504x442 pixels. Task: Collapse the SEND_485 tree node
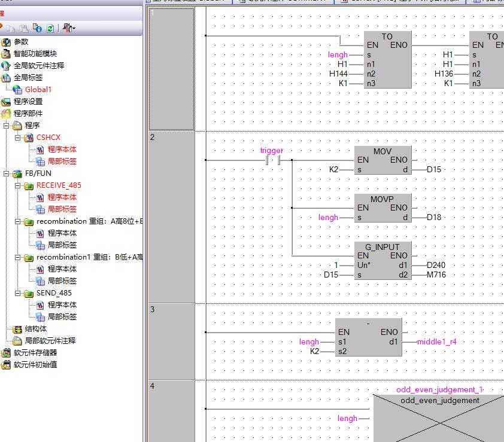click(17, 293)
